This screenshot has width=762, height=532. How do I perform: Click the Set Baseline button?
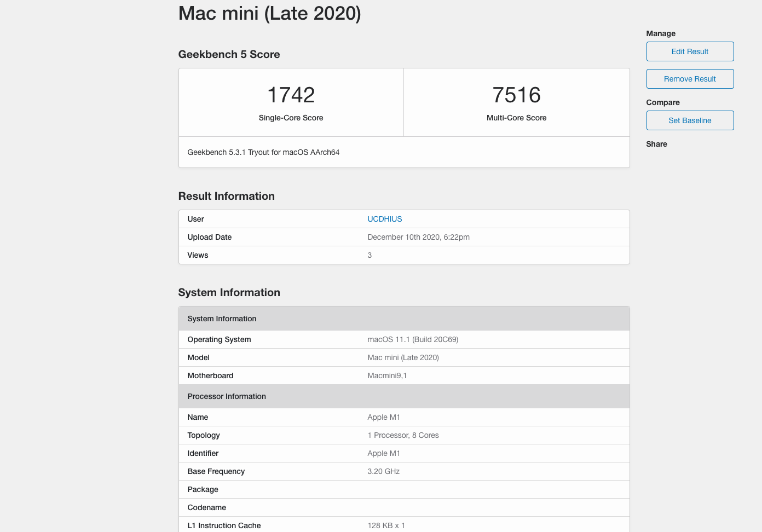click(690, 120)
